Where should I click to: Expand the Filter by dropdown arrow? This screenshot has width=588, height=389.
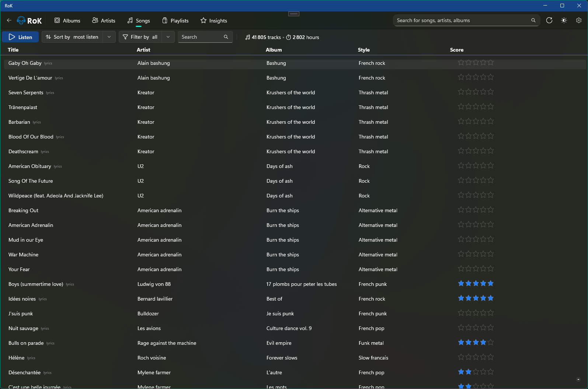[x=168, y=37]
